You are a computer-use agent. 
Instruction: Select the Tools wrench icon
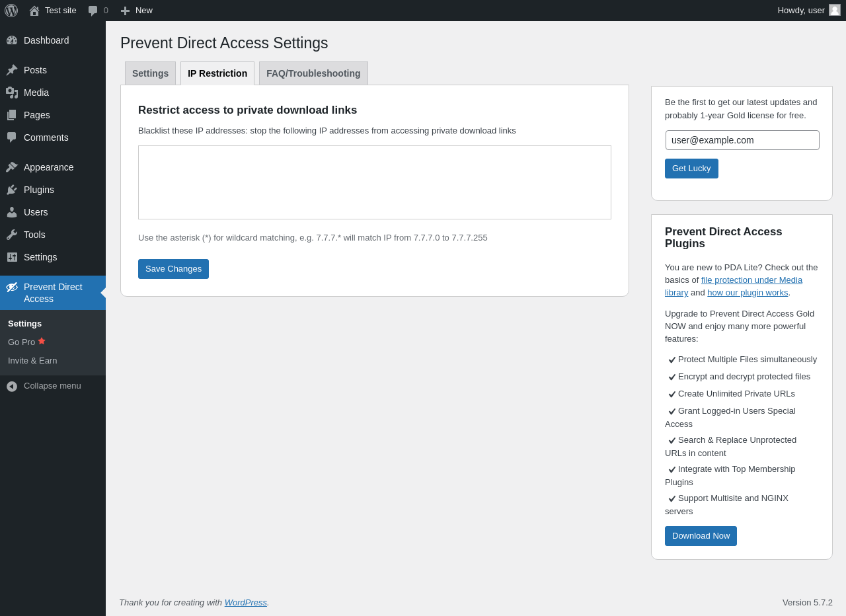click(x=12, y=235)
